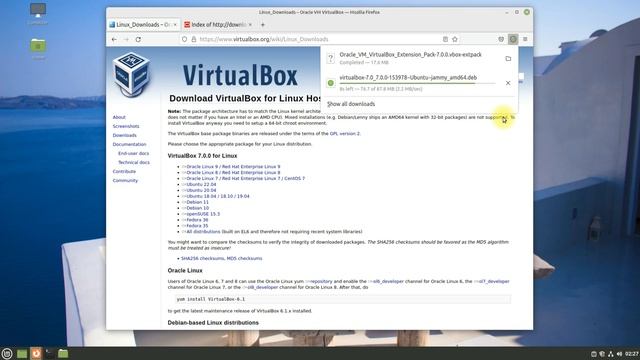Click volume icon in system tray

tap(619, 354)
